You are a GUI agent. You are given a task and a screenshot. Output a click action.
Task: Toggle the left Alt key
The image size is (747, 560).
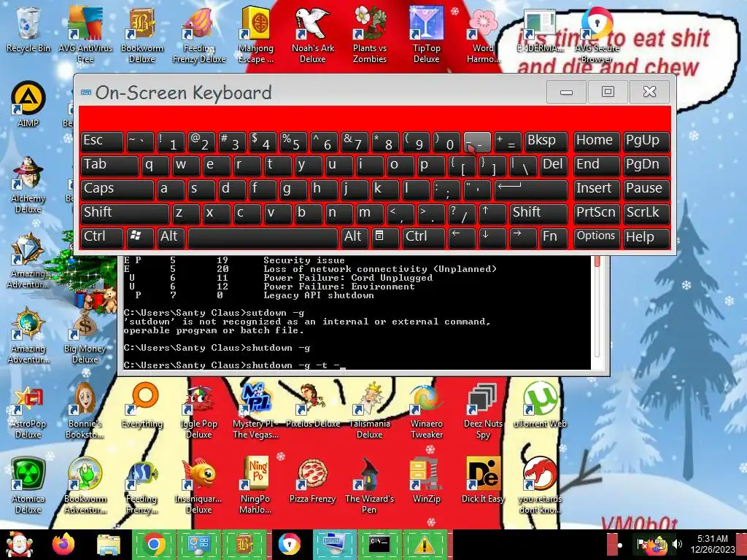pos(171,237)
